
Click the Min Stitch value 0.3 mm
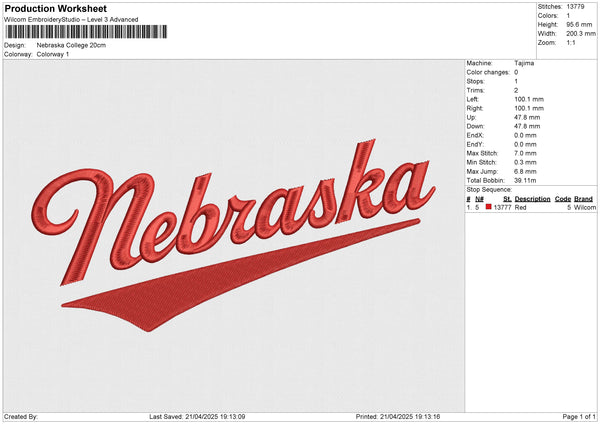pos(525,162)
